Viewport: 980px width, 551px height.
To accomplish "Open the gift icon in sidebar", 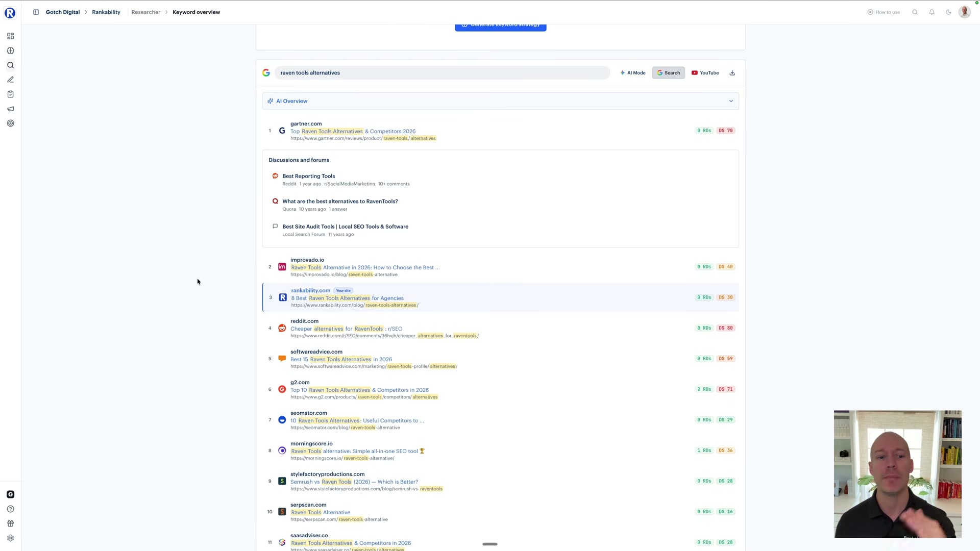I will [11, 523].
